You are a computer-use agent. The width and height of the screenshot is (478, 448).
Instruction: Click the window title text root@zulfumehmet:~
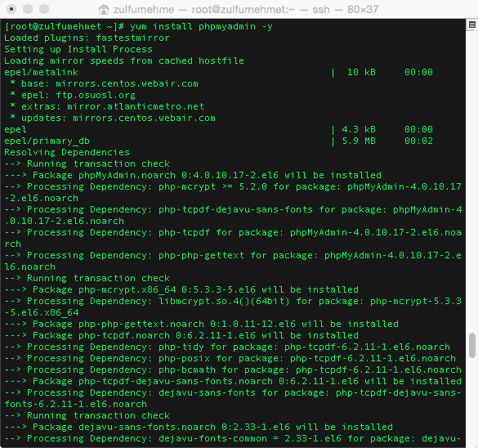(243, 10)
